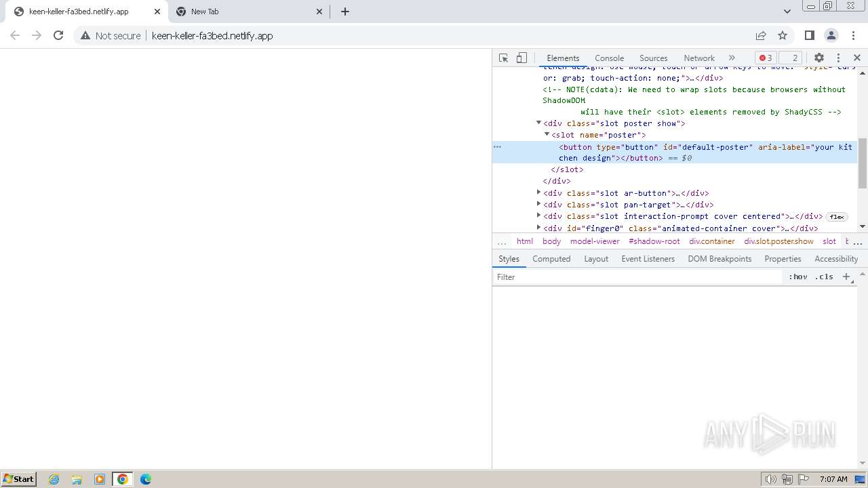Switch to the Console tab
This screenshot has height=488, width=868.
(x=609, y=58)
